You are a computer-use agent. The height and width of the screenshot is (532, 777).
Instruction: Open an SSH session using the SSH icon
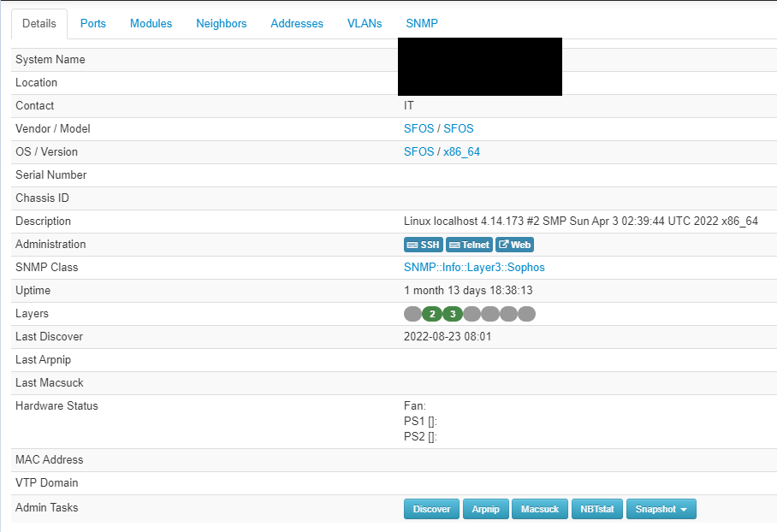tap(423, 244)
